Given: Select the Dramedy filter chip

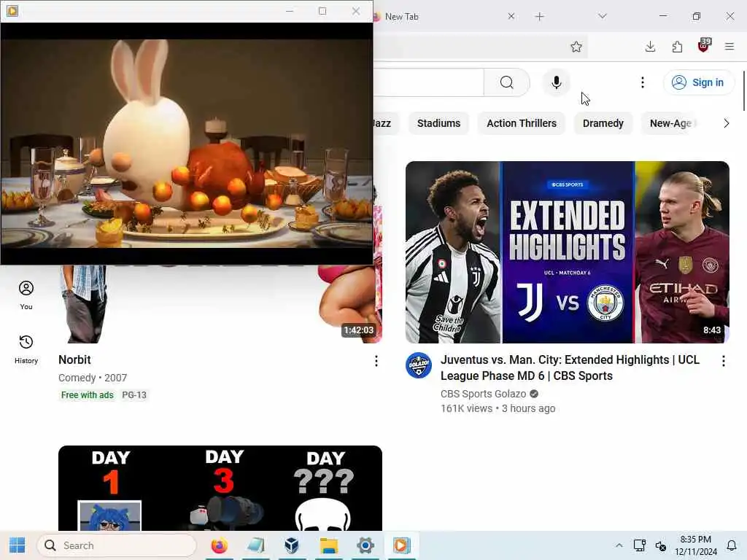Looking at the screenshot, I should (x=603, y=123).
